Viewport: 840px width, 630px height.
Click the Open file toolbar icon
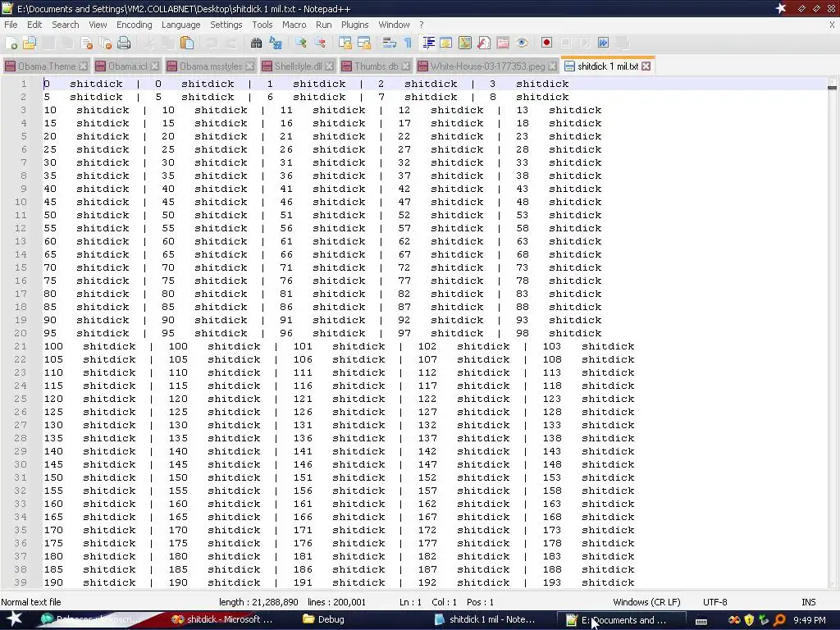tap(30, 43)
